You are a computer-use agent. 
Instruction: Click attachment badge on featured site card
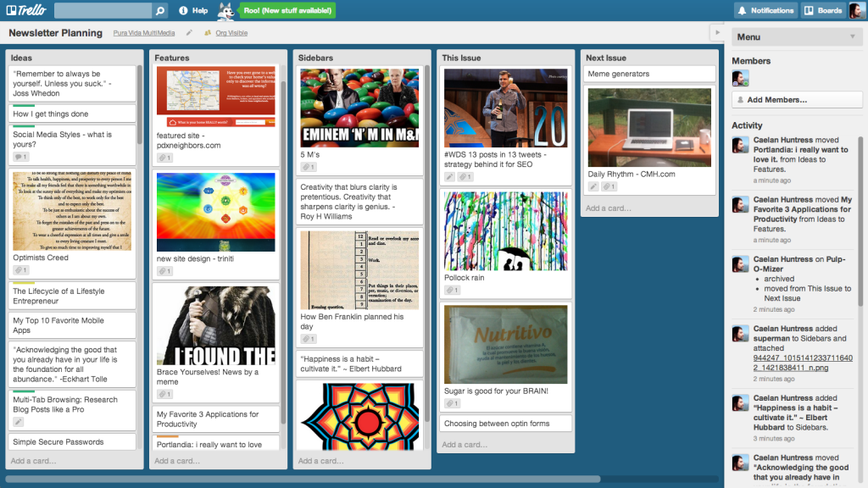point(164,158)
